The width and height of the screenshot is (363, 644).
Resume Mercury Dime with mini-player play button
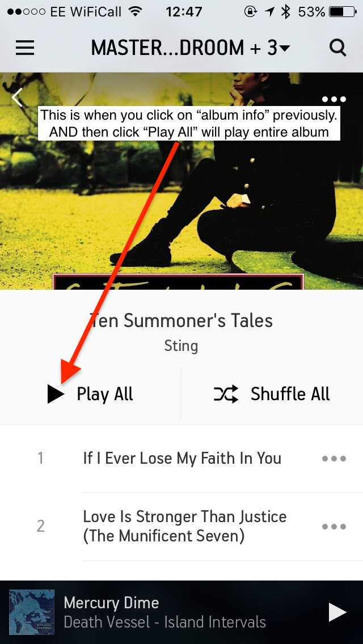click(337, 612)
